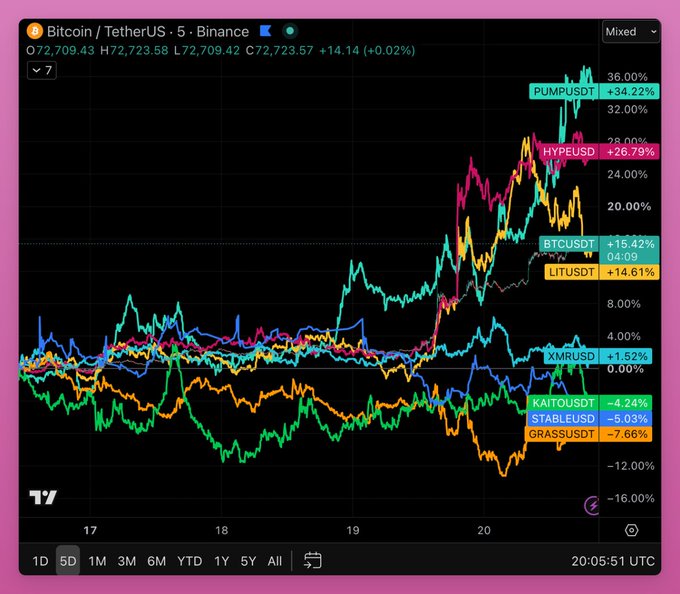
Task: Click the green market status dot icon
Action: pyautogui.click(x=290, y=31)
